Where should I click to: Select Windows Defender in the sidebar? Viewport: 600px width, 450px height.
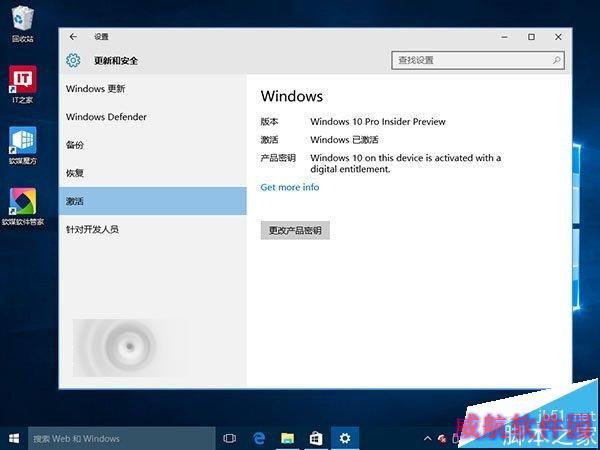pyautogui.click(x=153, y=117)
